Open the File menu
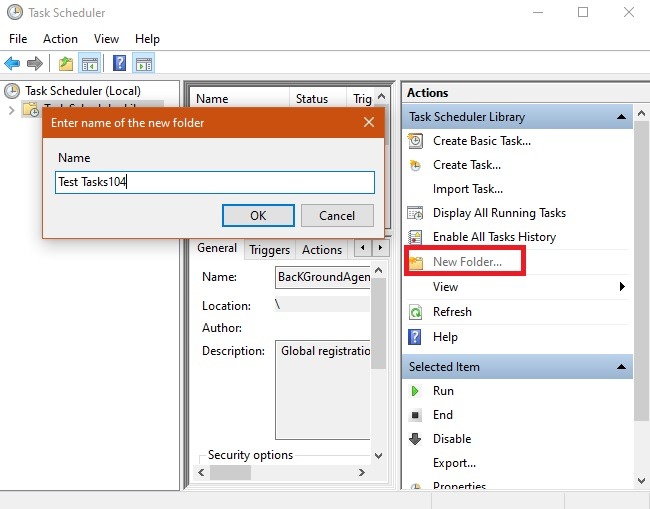650x509 pixels. (x=18, y=39)
